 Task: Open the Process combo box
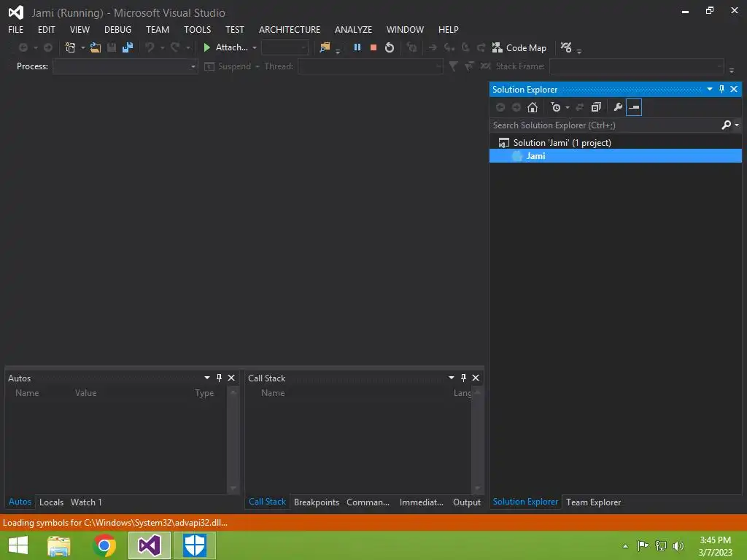tap(125, 66)
